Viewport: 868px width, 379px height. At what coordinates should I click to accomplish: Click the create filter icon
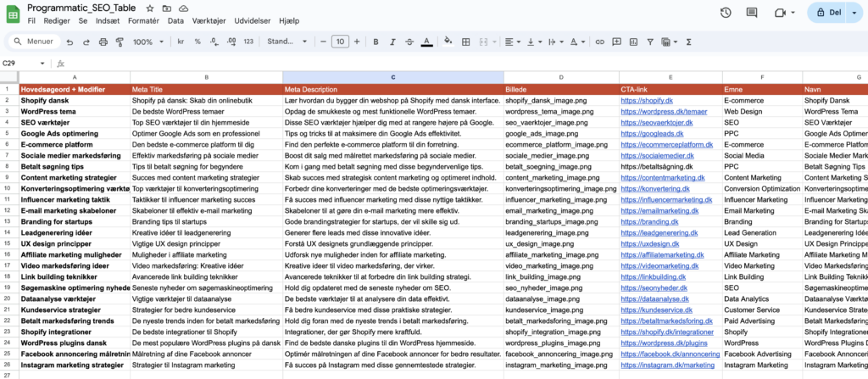pos(650,42)
